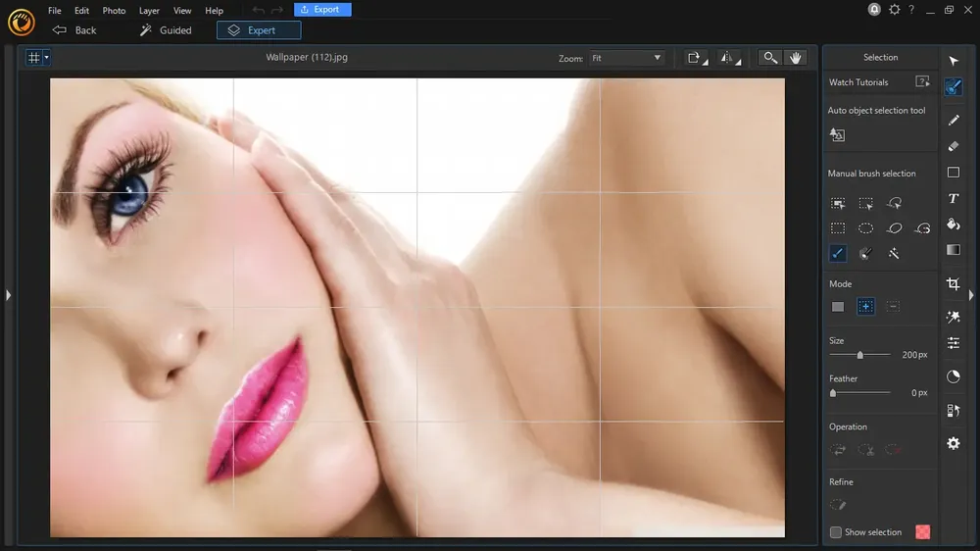The width and height of the screenshot is (980, 551).
Task: Switch selection mode to subtract
Action: pos(893,307)
